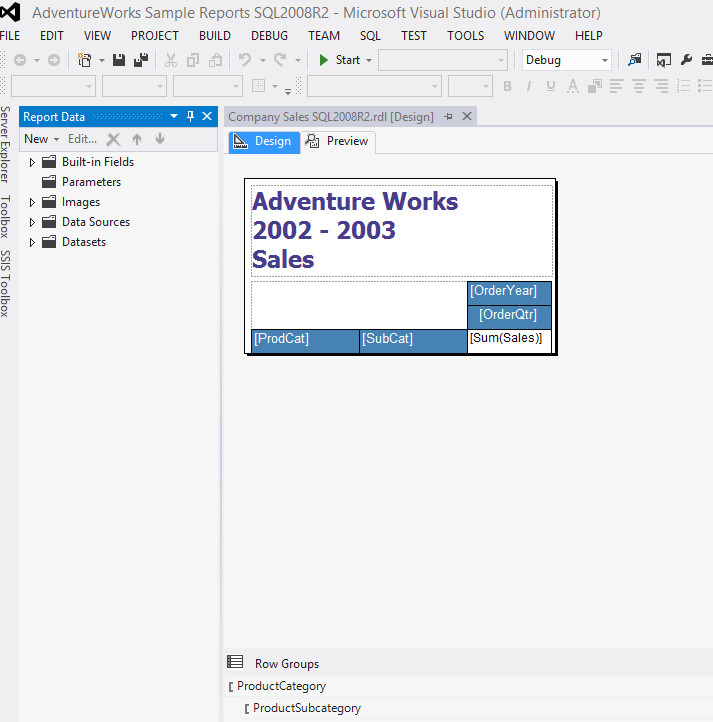
Task: Open the empty platform combo box beside Start
Action: pyautogui.click(x=443, y=60)
